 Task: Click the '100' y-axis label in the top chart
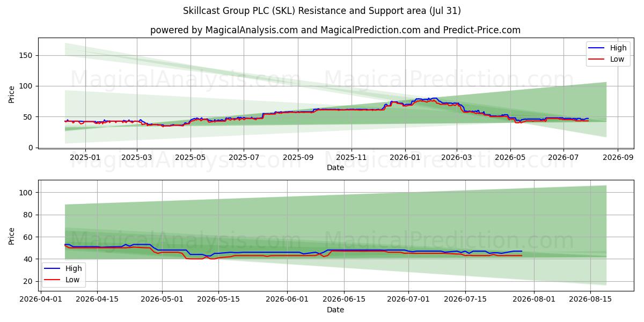[x=27, y=86]
